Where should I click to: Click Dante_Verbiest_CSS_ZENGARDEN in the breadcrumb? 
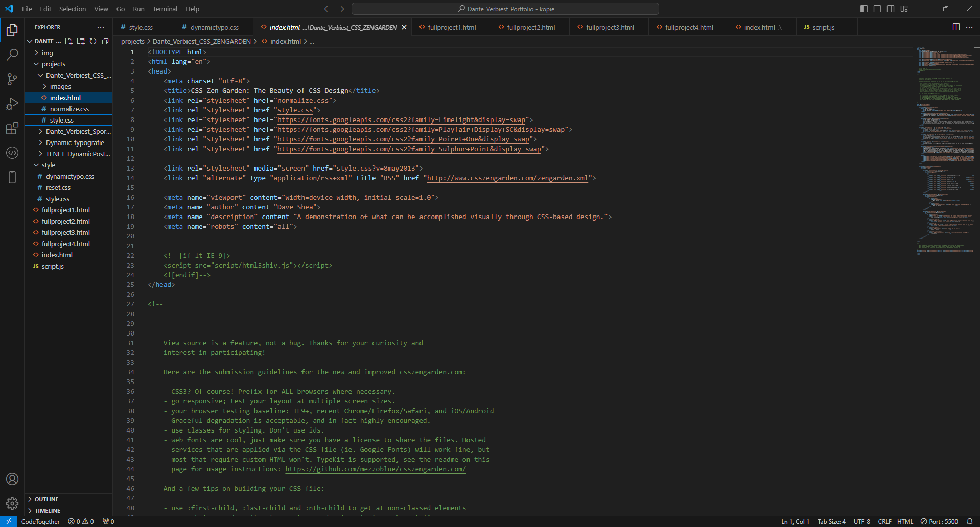[202, 41]
